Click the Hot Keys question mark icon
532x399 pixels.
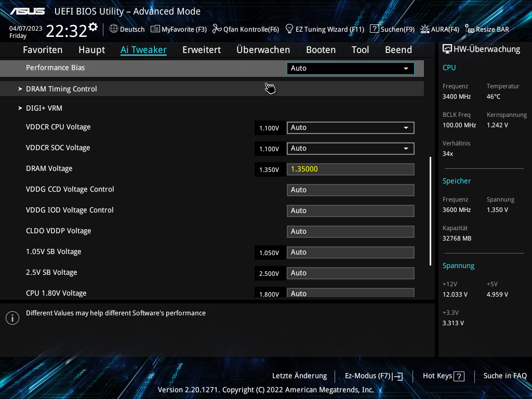point(459,376)
